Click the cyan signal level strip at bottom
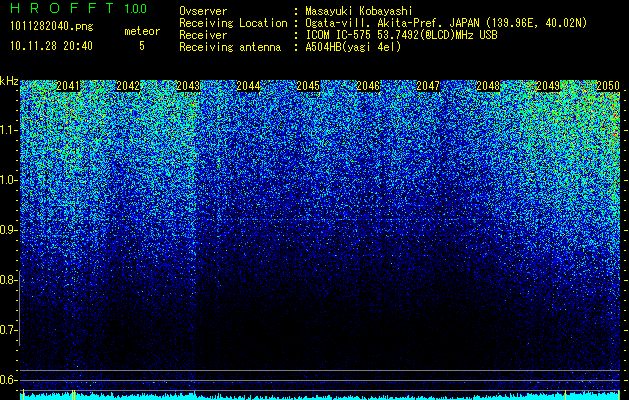The image size is (629, 400). [320, 396]
